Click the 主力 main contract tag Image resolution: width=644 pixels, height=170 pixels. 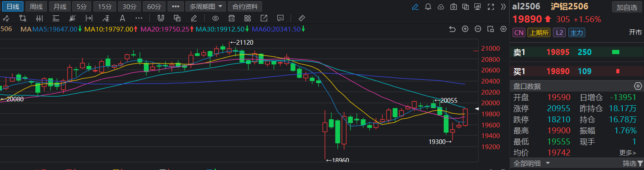pyautogui.click(x=576, y=32)
